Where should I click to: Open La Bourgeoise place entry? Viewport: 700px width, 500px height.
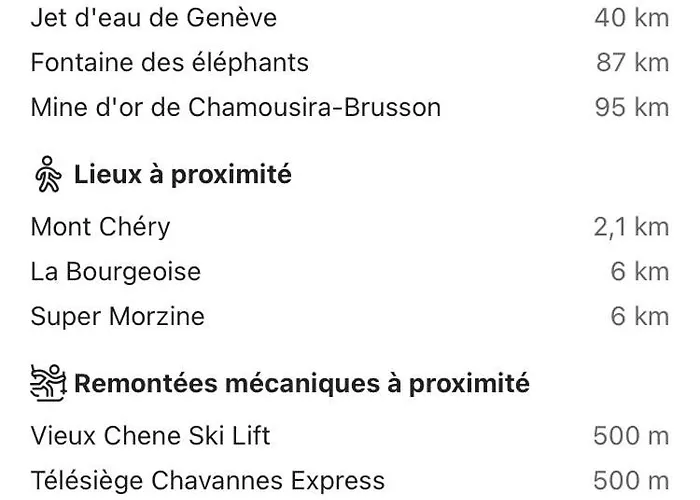tap(116, 272)
